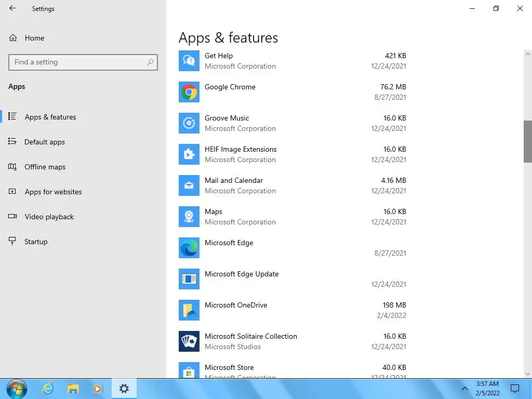The image size is (532, 399).
Task: Click the Video playback camera icon
Action: click(x=12, y=216)
